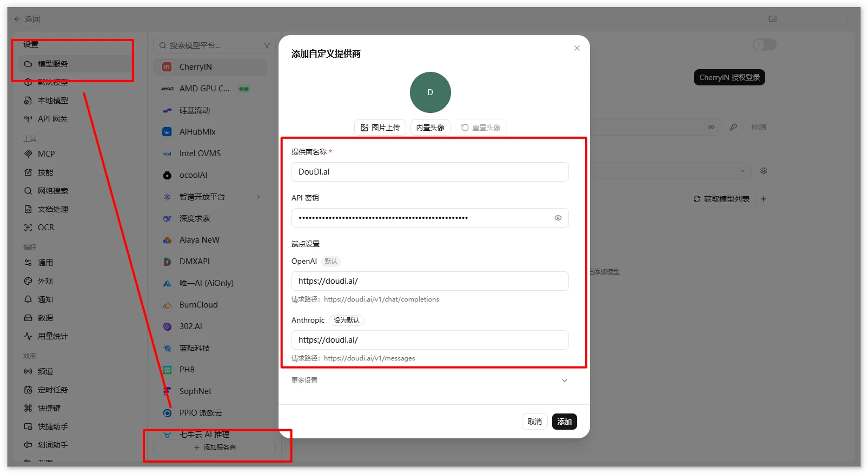Screen dimensions: 868x474
Task: Click the round D avatar
Action: 430,92
